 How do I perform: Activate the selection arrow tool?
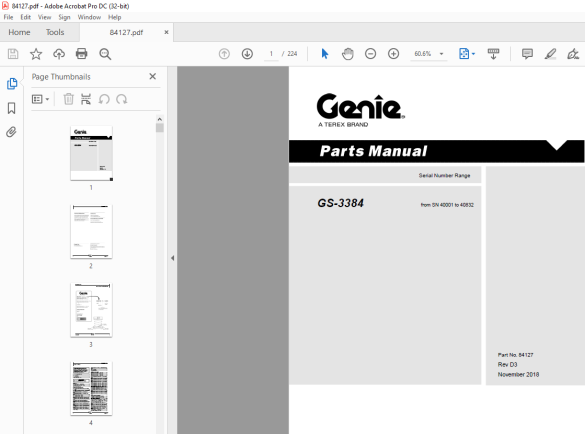click(x=325, y=54)
